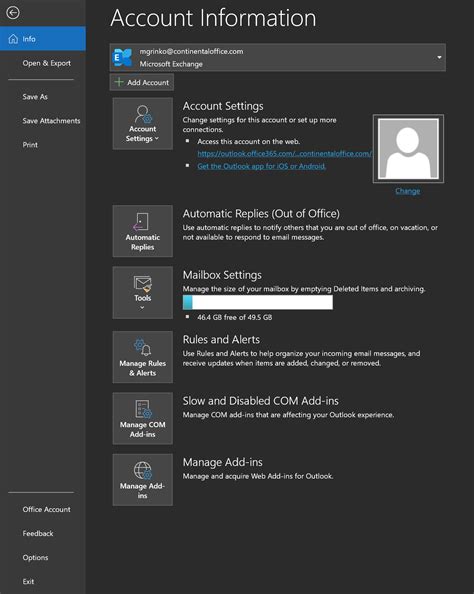Image resolution: width=474 pixels, height=594 pixels.
Task: Click Slow and Disabled COM Add-ins heading
Action: [261, 400]
